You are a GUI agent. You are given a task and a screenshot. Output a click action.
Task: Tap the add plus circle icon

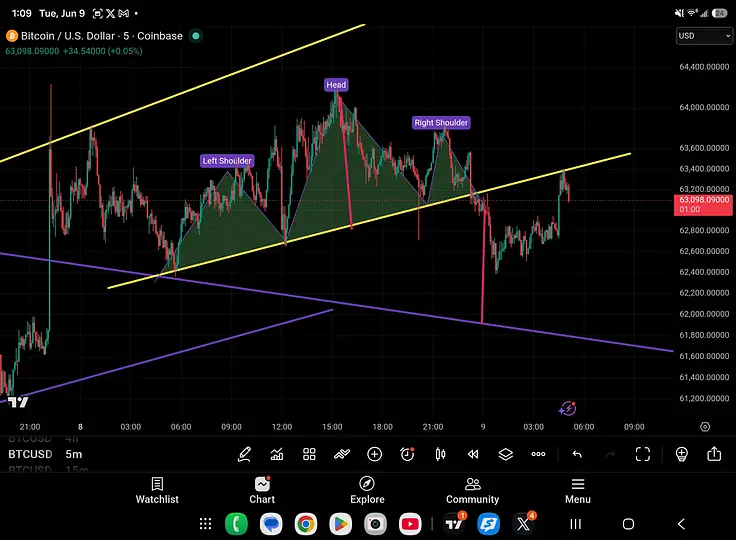pyautogui.click(x=375, y=454)
